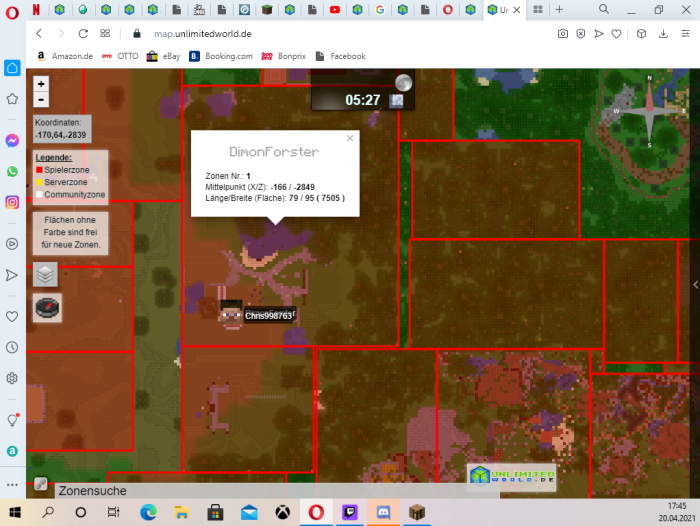Screen dimensions: 700x526
Task: Open sidebar lightbulb tips icon
Action: [x=12, y=420]
